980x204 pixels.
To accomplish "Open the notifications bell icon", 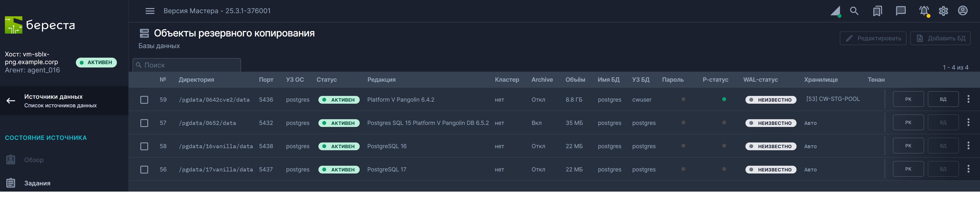I will pyautogui.click(x=924, y=11).
